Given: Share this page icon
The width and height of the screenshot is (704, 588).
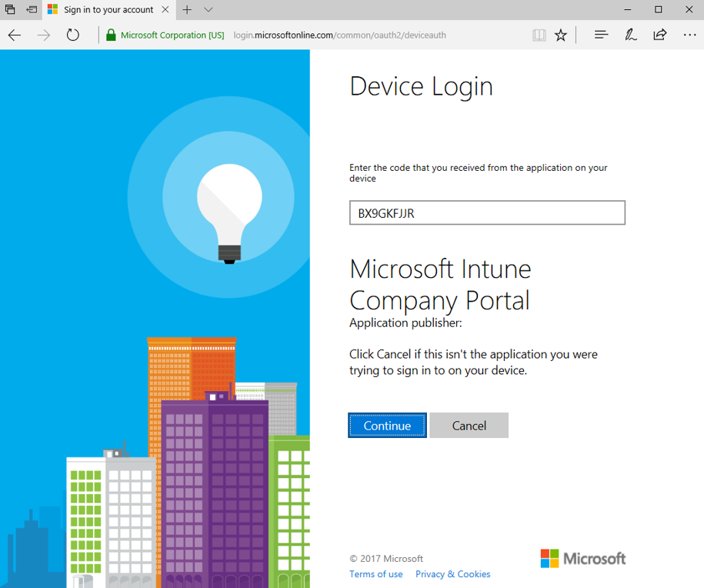Looking at the screenshot, I should tap(660, 35).
